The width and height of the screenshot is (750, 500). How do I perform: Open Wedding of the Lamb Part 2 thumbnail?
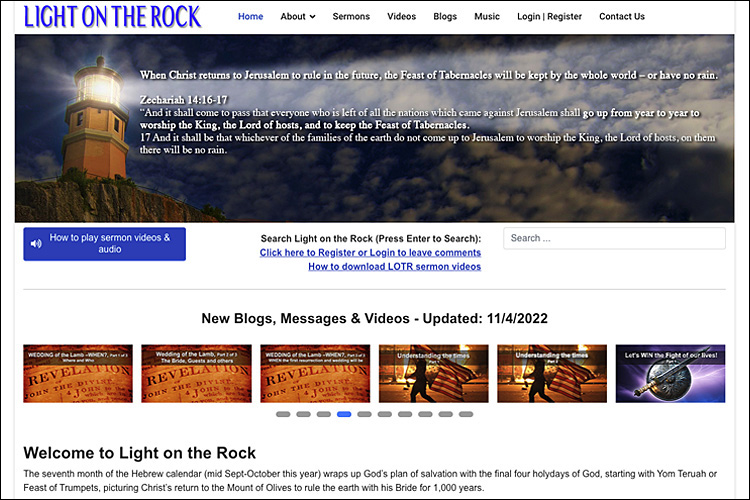[x=196, y=374]
